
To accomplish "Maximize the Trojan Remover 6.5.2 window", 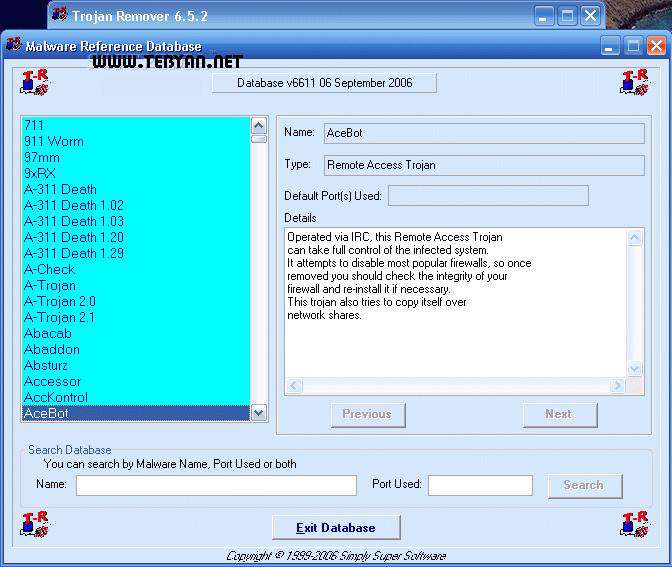I will (567, 16).
